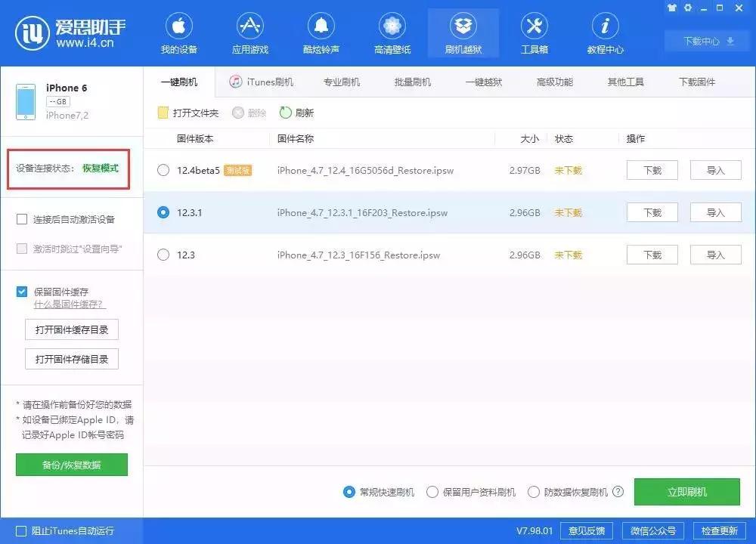Click the iPhone 6 device thumbnail in sidebar
The height and width of the screenshot is (544, 756).
(x=26, y=99)
